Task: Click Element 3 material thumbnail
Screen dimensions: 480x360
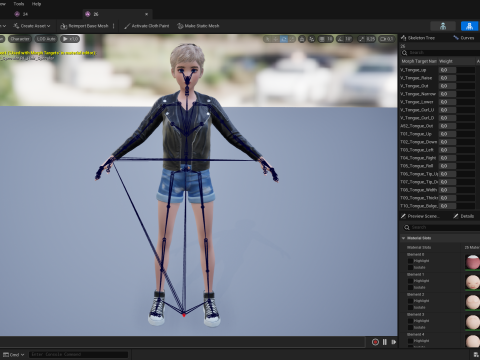Action: coord(473,322)
